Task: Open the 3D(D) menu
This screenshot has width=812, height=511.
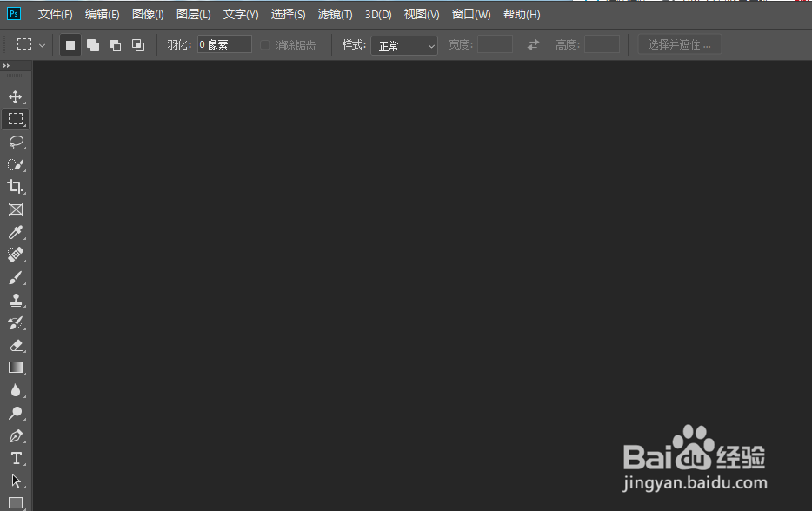Action: 378,15
